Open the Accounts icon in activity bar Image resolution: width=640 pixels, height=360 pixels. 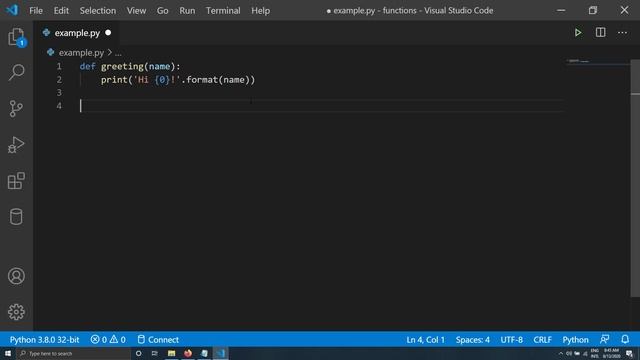16,276
